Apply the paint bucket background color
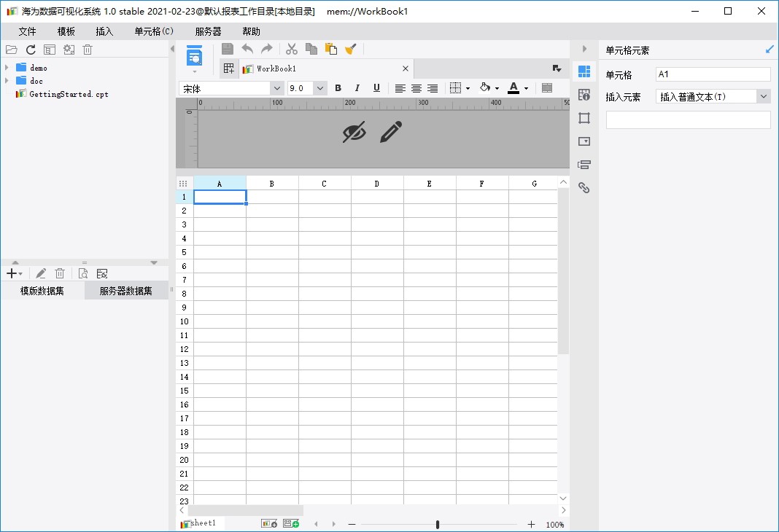The image size is (779, 532). [x=485, y=87]
